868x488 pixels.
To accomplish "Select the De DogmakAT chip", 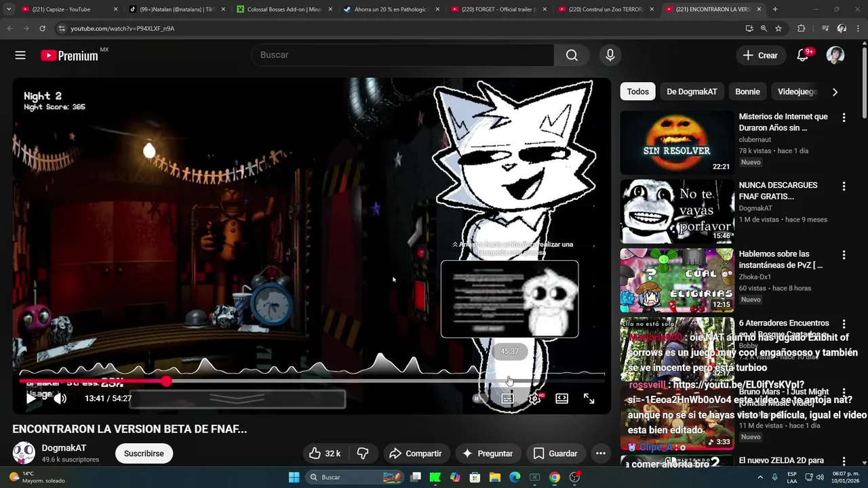I will pyautogui.click(x=692, y=91).
